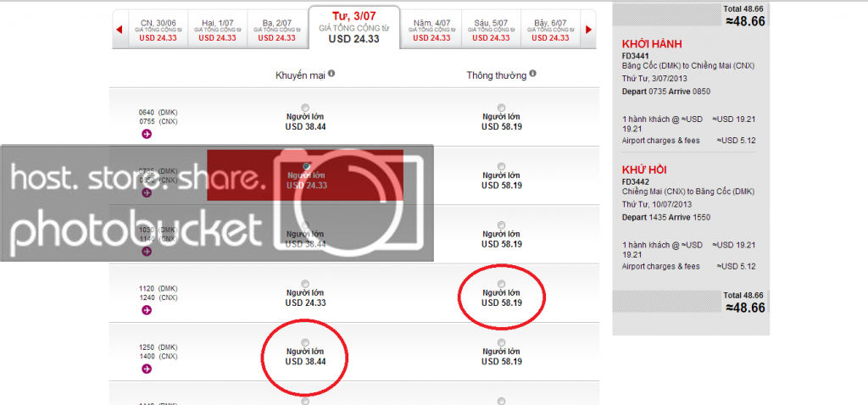Choose Khuyến mại fare radio for 1120 flight
The width and height of the screenshot is (868, 405).
(x=305, y=283)
